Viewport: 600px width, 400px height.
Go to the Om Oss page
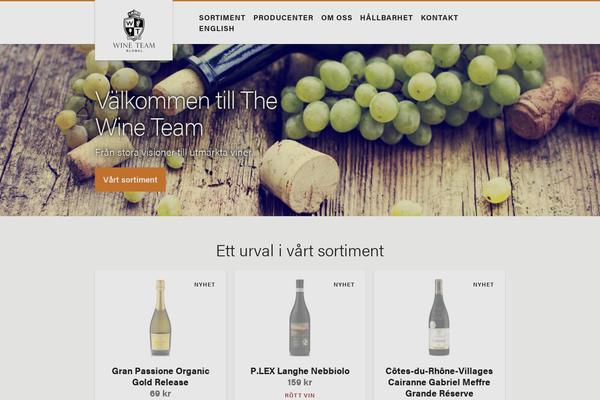(336, 18)
